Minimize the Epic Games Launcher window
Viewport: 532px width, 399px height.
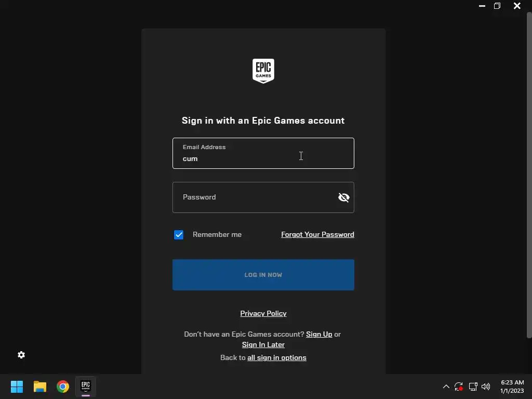click(482, 6)
